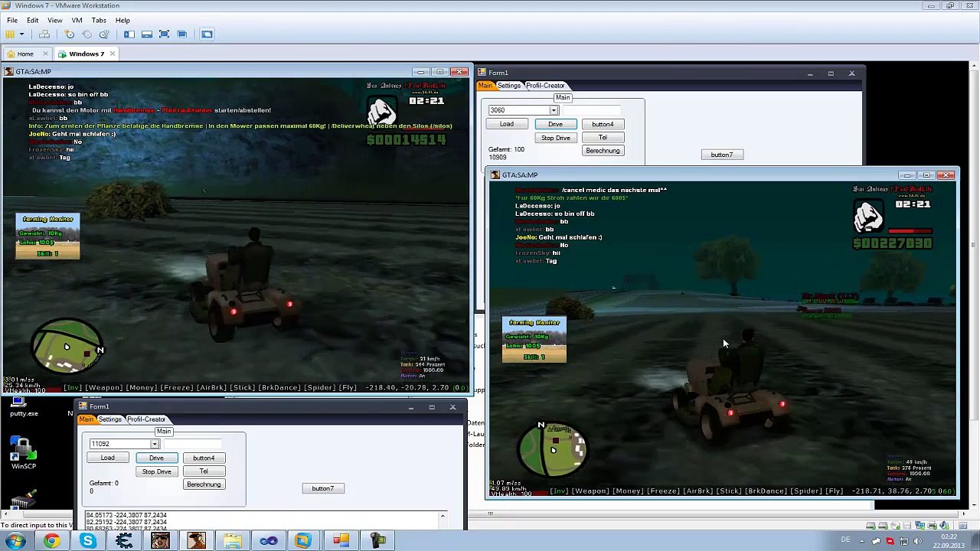Click the camera recorder taskbar icon
Screen dimensions: 980x551
[x=377, y=541]
